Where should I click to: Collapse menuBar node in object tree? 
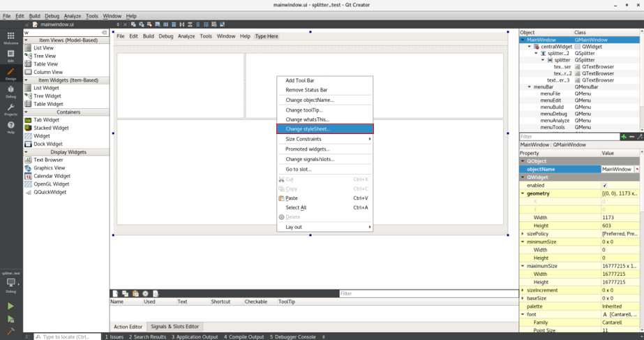point(530,87)
